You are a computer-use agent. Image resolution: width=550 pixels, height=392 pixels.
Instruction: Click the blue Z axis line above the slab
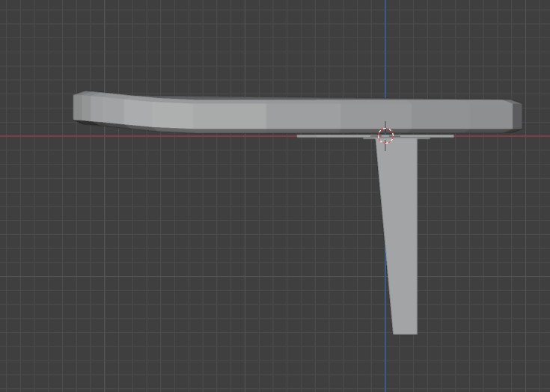tap(385, 49)
